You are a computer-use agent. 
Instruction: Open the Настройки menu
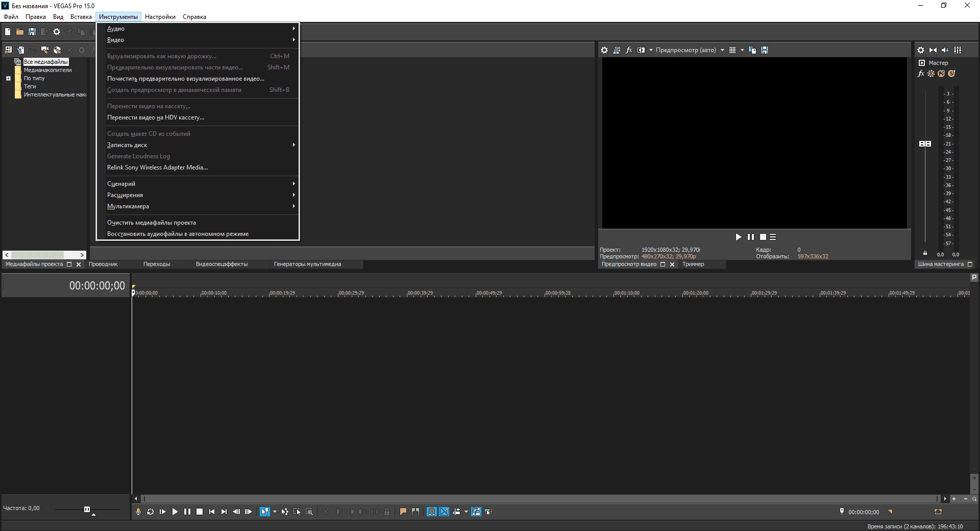click(160, 17)
